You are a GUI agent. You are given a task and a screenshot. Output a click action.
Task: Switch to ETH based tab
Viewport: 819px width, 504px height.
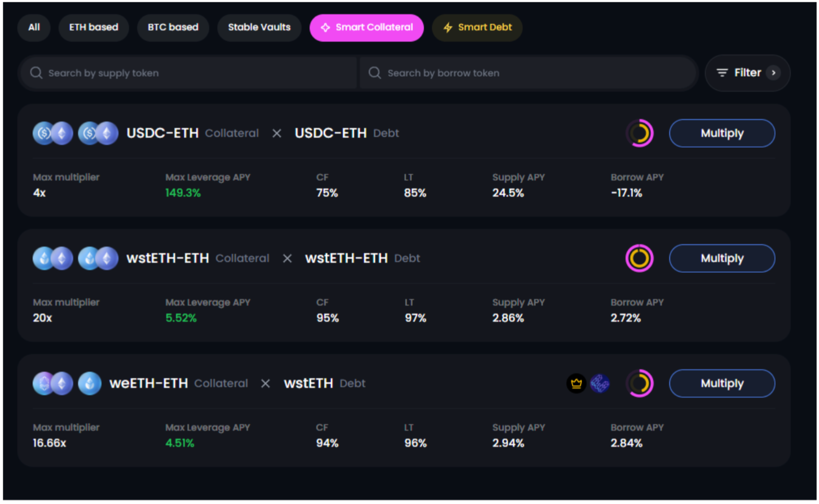94,27
